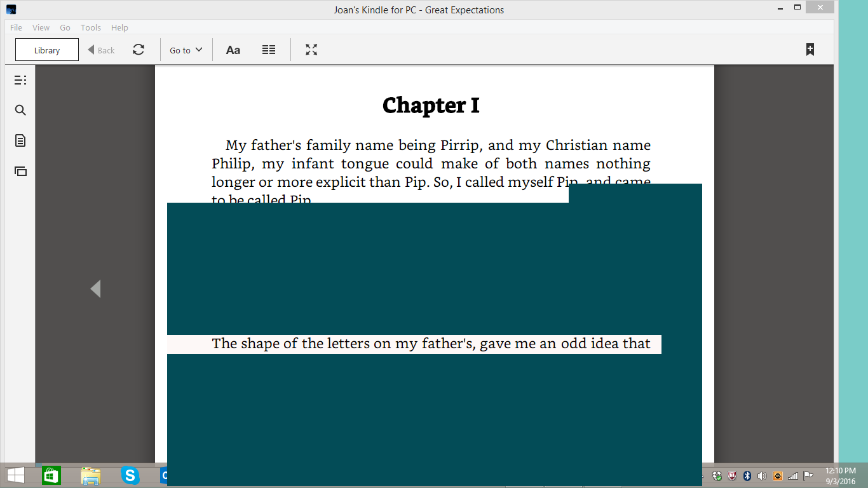Image resolution: width=868 pixels, height=488 pixels.
Task: Toggle a bookmark on this page
Action: coord(810,49)
